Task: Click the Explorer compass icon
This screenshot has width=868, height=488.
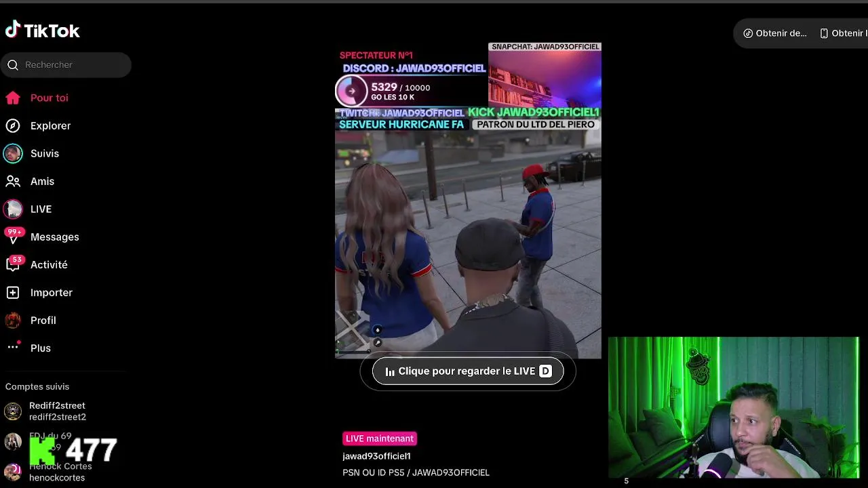Action: (x=13, y=125)
